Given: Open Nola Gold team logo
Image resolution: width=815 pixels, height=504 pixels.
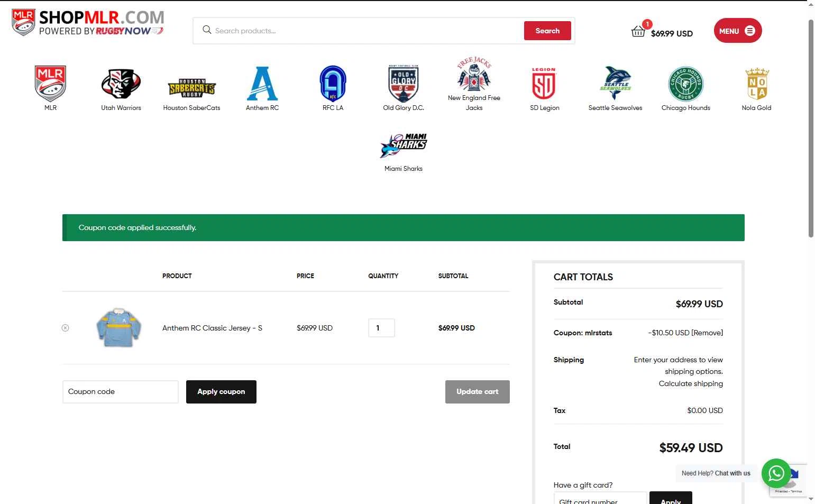Looking at the screenshot, I should point(756,84).
